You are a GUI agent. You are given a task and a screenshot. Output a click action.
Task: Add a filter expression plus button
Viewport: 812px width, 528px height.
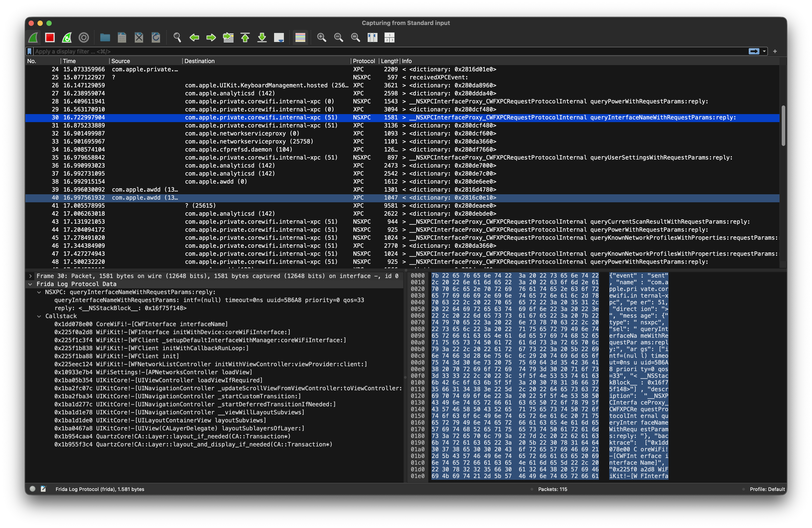775,52
